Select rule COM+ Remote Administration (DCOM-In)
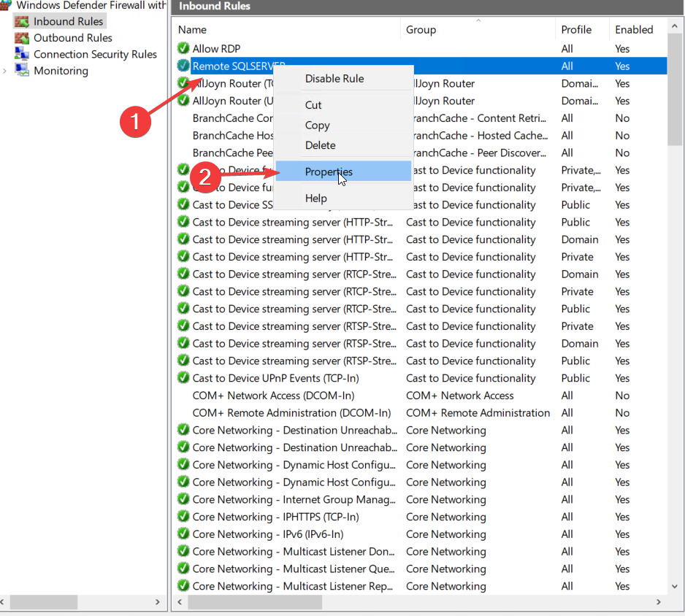The height and width of the screenshot is (616, 685). click(x=292, y=413)
